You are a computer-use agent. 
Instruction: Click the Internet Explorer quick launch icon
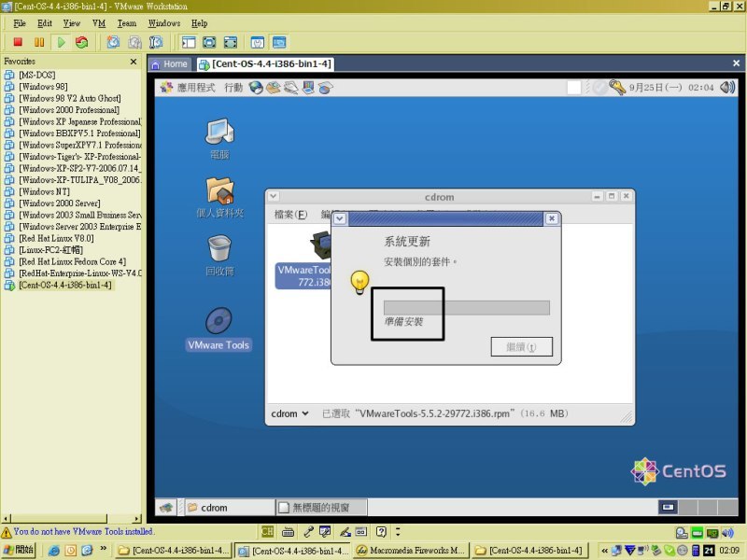click(54, 551)
